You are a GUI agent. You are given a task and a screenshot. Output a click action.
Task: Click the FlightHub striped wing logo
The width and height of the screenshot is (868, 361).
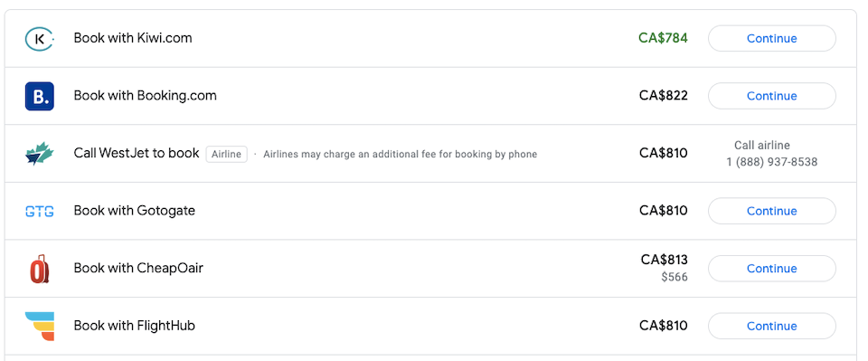click(39, 326)
